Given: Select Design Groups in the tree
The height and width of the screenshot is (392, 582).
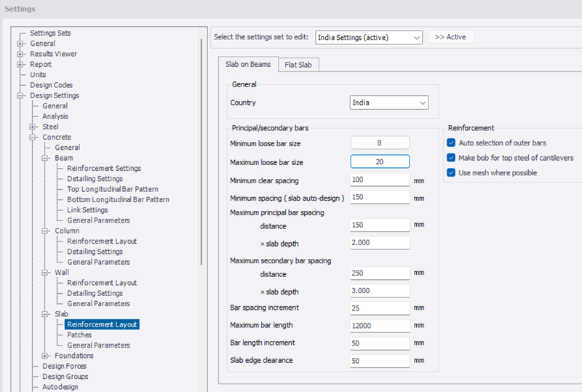Looking at the screenshot, I should 65,377.
